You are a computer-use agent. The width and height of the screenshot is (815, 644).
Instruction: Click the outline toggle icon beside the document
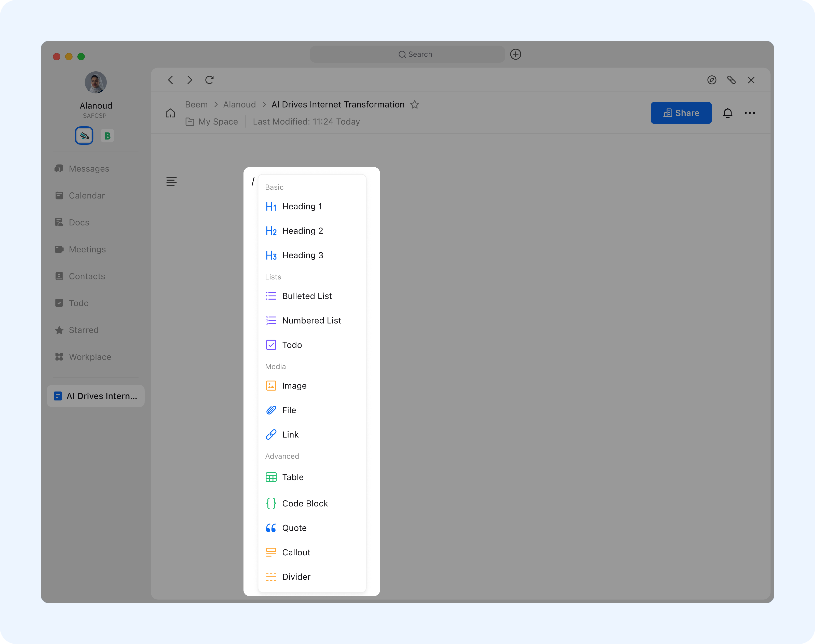pos(171,181)
